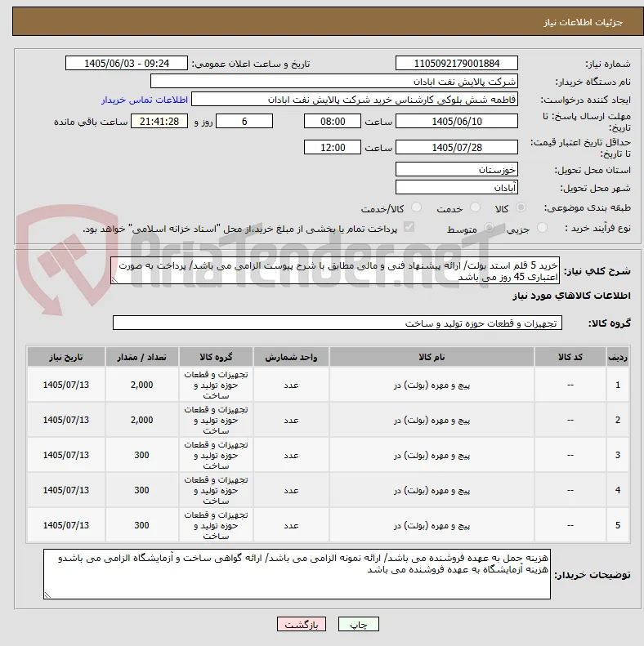Click the need date in row 1
The height and width of the screenshot is (646, 644).
coord(66,385)
